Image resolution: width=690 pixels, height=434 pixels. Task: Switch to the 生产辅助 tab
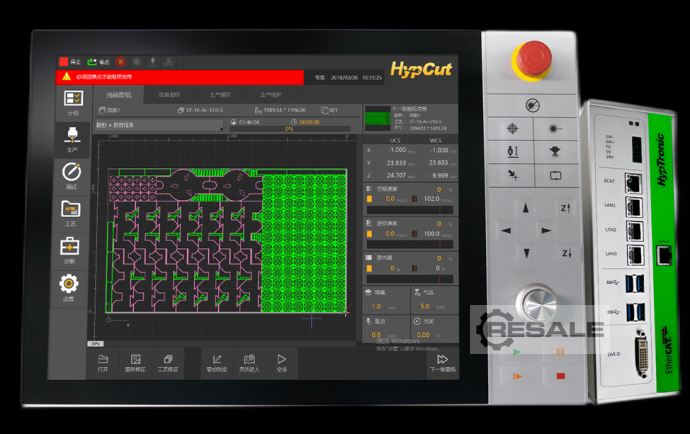point(220,95)
